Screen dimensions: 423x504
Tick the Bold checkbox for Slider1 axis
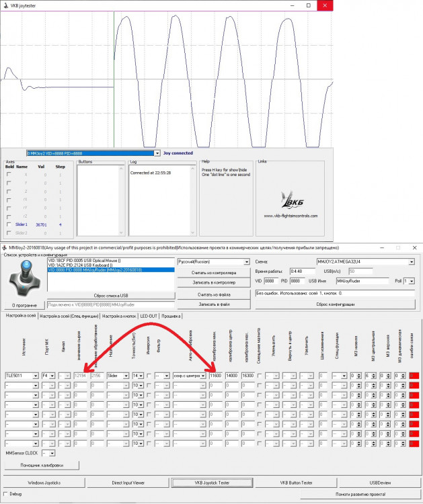click(9, 224)
